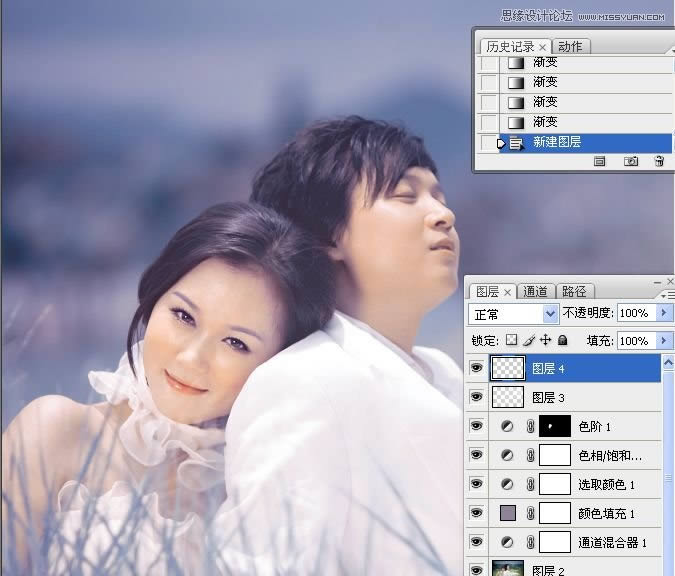Switch to the 动作 tab

(x=570, y=47)
